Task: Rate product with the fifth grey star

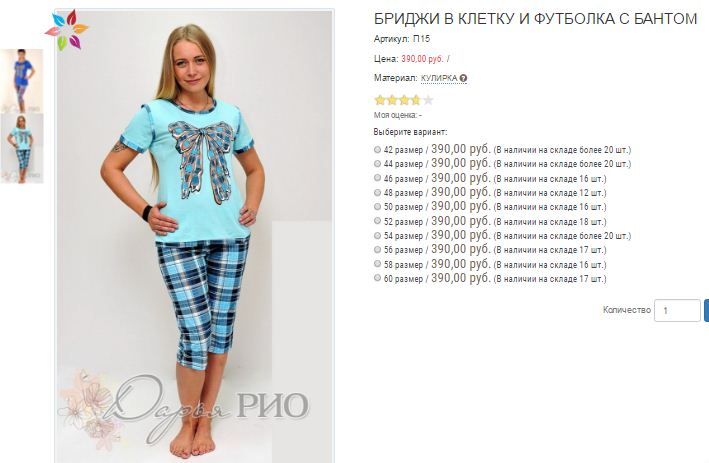Action: coord(428,100)
